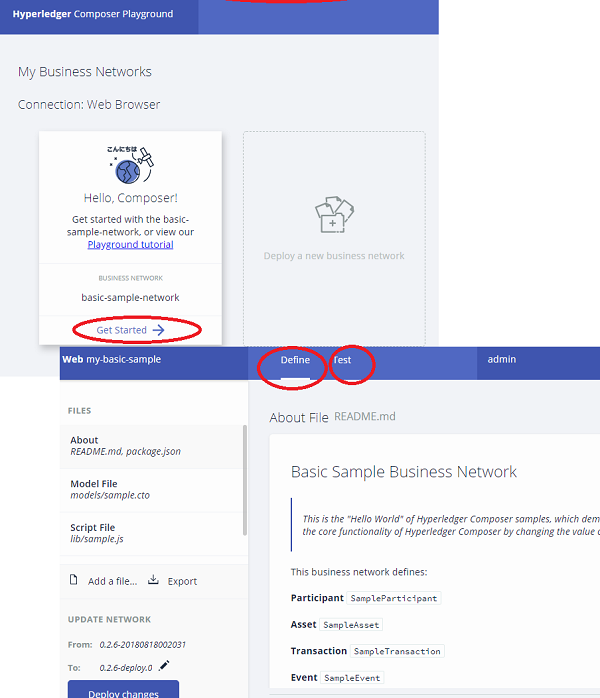The height and width of the screenshot is (698, 600).
Task: Click the pencil icon to edit version
Action: [x=164, y=666]
